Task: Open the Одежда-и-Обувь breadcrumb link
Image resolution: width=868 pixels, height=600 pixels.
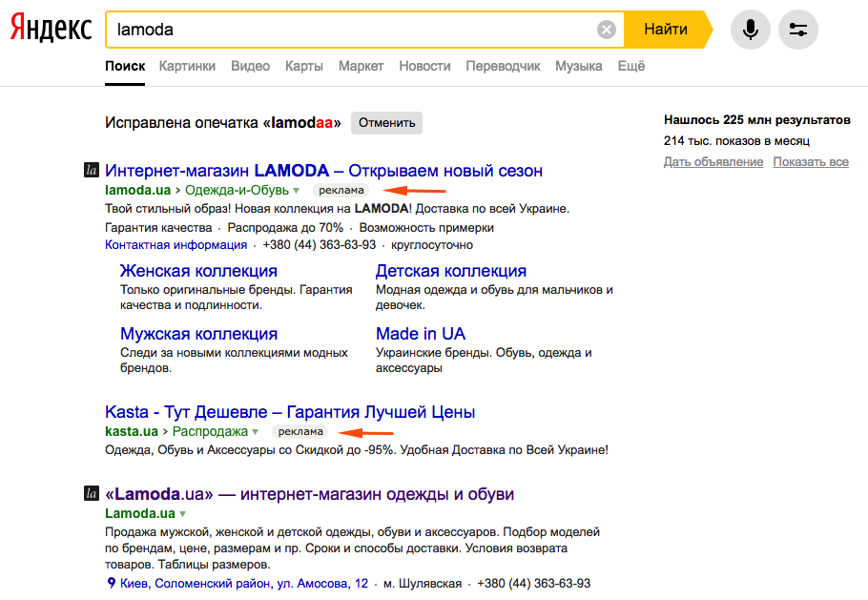Action: 237,190
